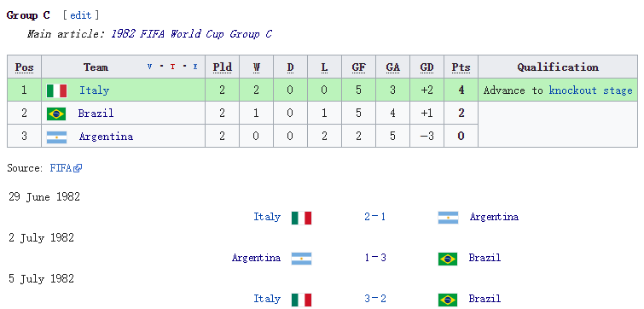This screenshot has width=644, height=309.
Task: Click the Pts column header abbreviation
Action: click(x=461, y=67)
